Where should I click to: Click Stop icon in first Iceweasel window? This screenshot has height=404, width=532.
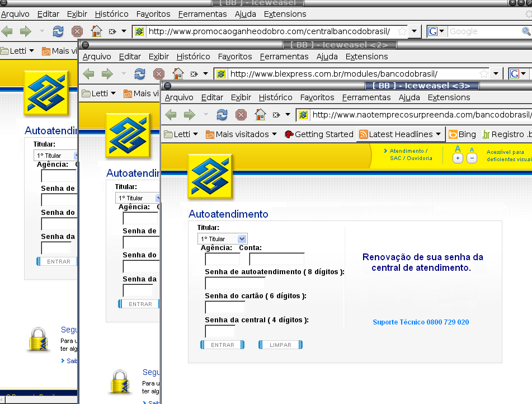click(77, 31)
